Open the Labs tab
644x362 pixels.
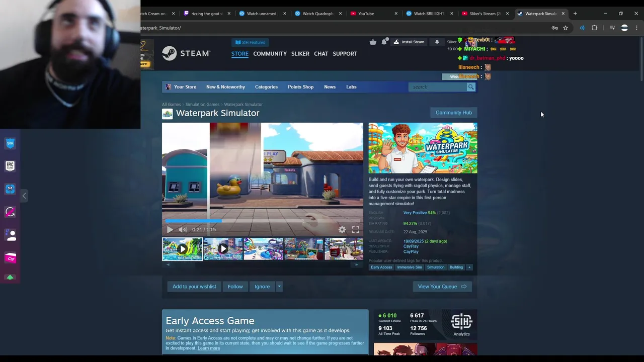coord(351,87)
